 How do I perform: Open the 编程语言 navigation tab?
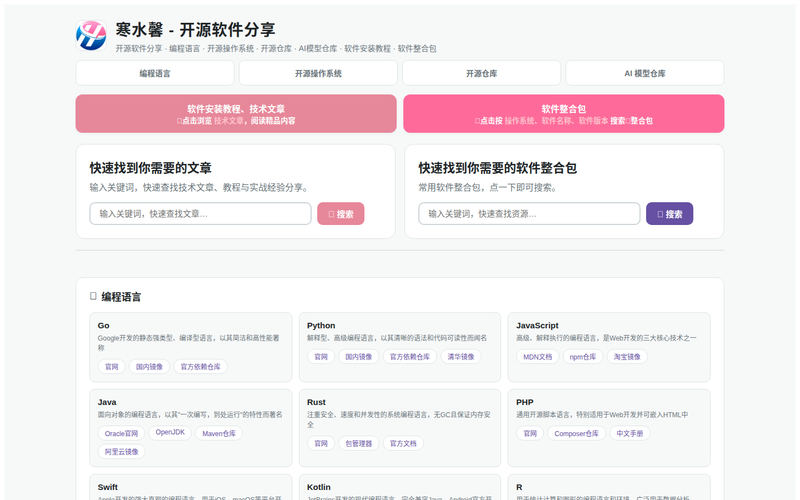(x=155, y=73)
